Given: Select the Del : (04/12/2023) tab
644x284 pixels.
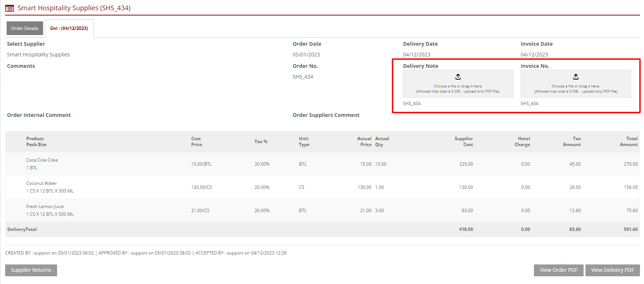Looking at the screenshot, I should (x=69, y=28).
